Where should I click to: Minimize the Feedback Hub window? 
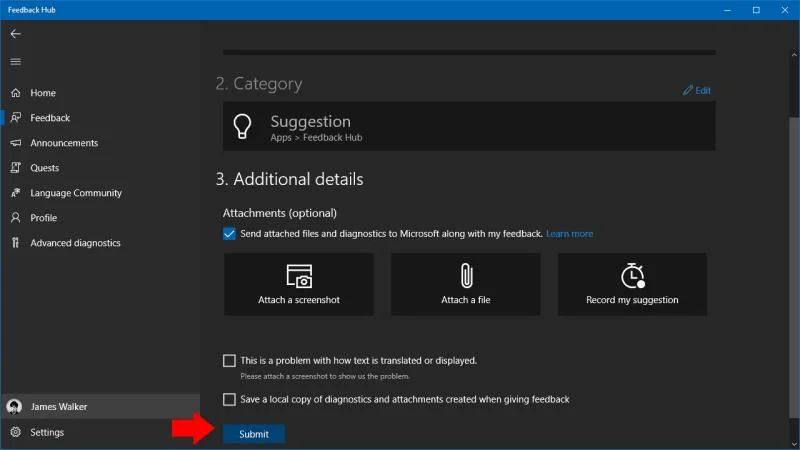click(x=727, y=10)
